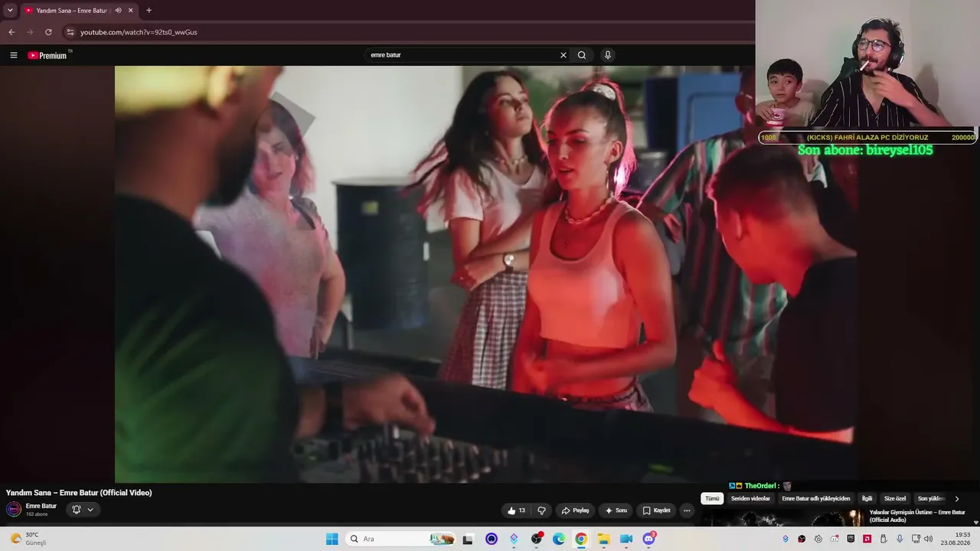The width and height of the screenshot is (980, 551).
Task: Like the video with thumbs up
Action: [x=517, y=510]
